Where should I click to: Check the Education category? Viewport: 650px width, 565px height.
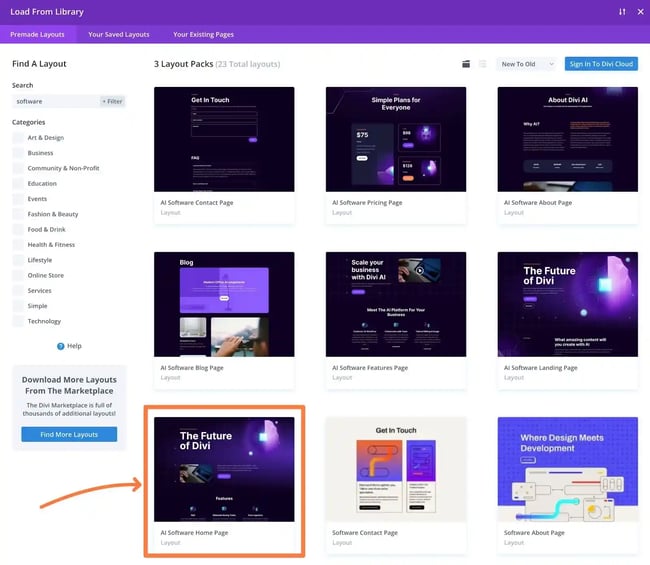[x=18, y=184]
